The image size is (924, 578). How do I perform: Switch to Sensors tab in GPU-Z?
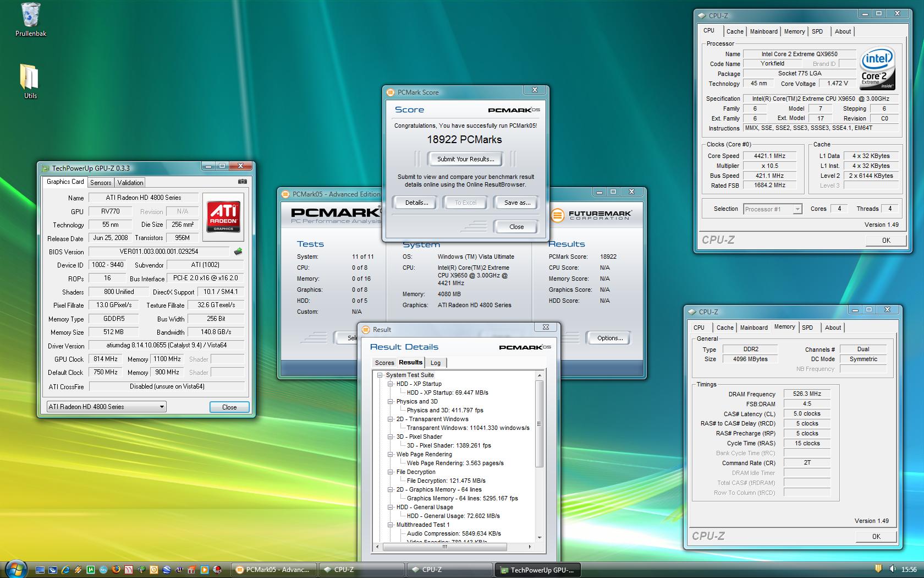point(101,183)
